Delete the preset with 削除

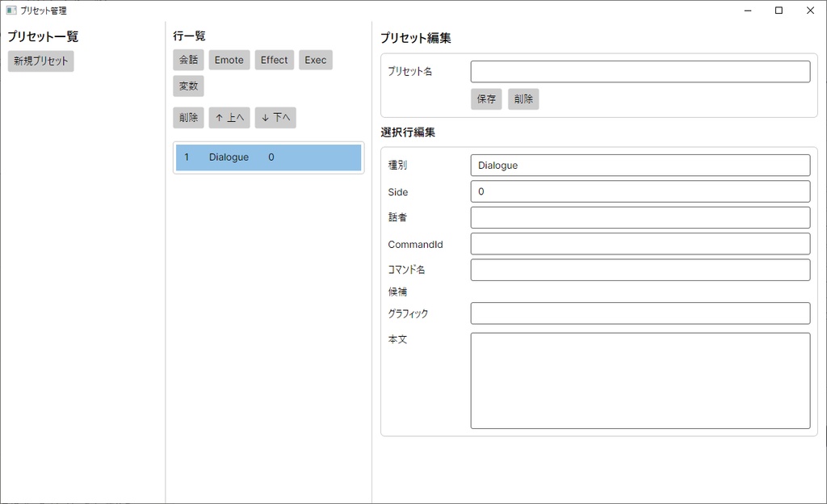pyautogui.click(x=523, y=99)
